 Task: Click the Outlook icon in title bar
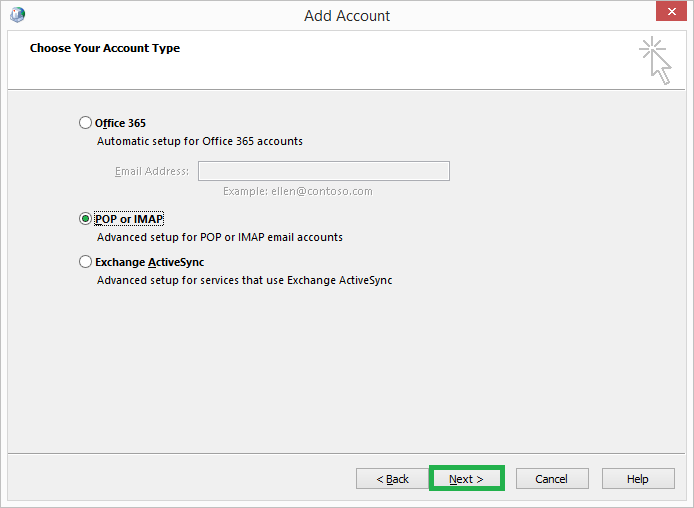pyautogui.click(x=18, y=15)
